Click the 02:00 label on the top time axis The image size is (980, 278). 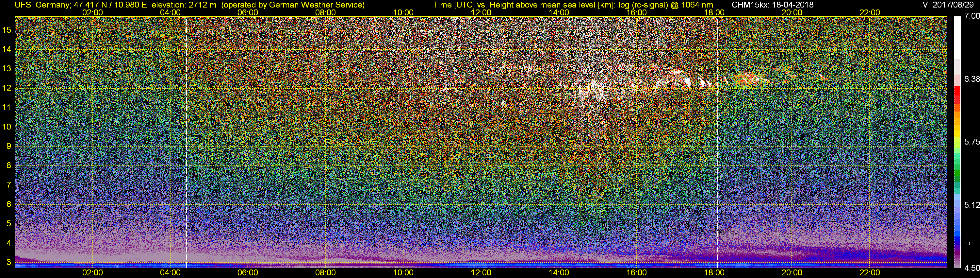[92, 12]
